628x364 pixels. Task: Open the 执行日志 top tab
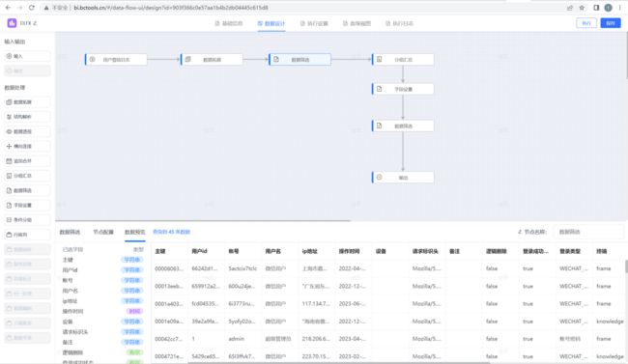399,23
